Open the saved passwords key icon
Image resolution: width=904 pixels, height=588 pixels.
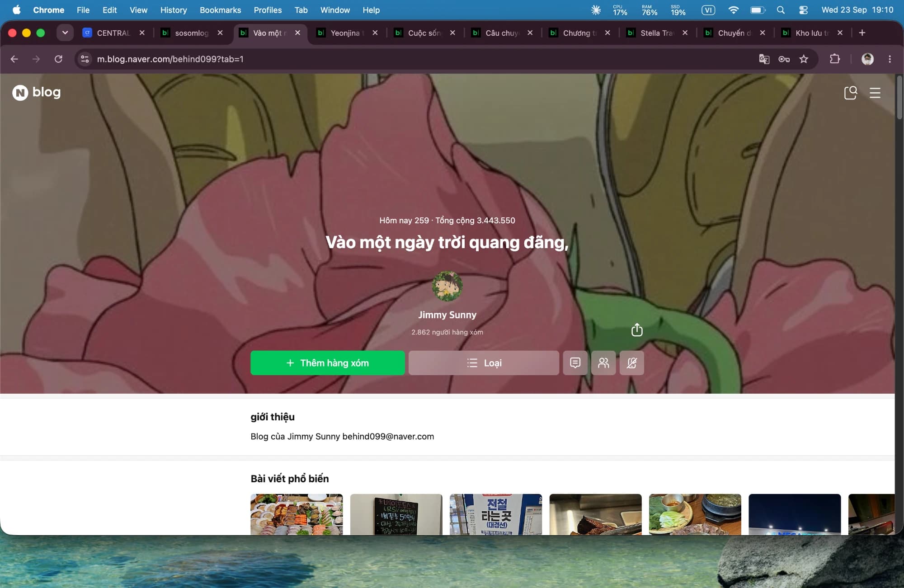(x=784, y=59)
